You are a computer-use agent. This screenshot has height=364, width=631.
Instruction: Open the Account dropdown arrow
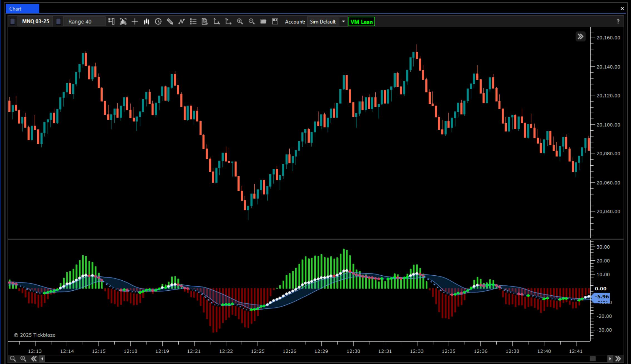(343, 22)
